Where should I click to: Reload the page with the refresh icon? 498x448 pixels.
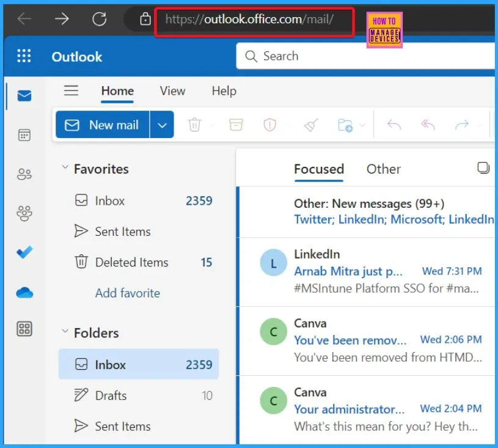[100, 19]
